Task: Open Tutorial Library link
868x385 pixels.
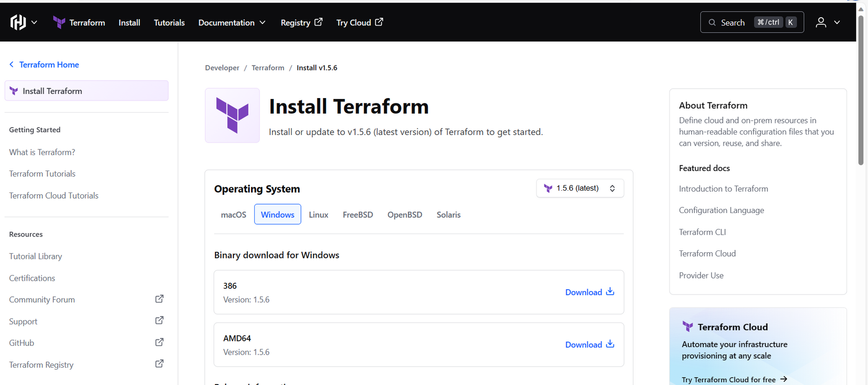Action: (x=35, y=256)
